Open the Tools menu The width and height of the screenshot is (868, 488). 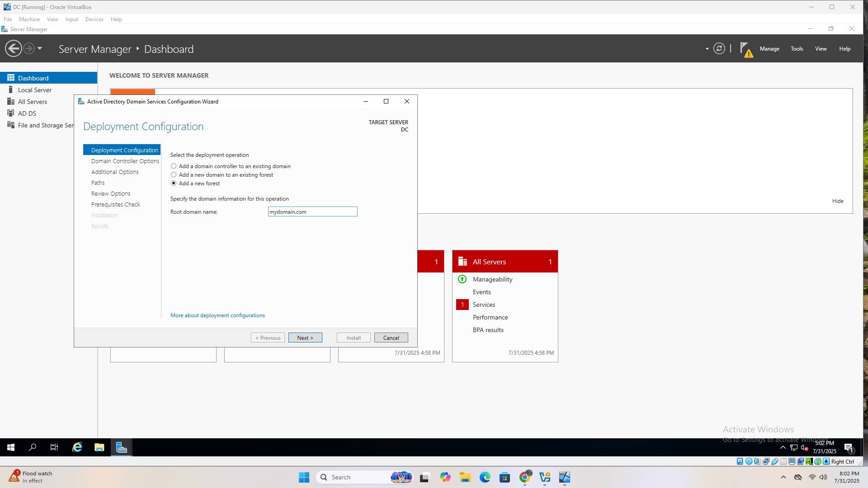pyautogui.click(x=797, y=49)
